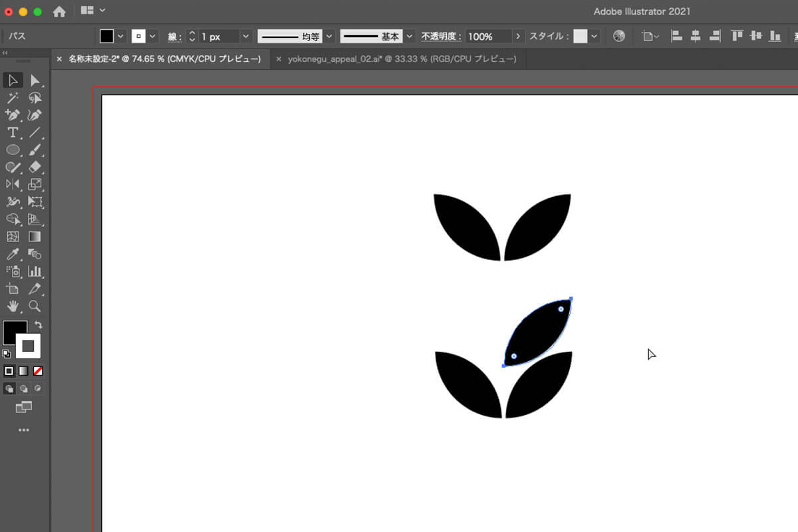This screenshot has height=532, width=798.
Task: Select the Hand tool
Action: (x=13, y=306)
